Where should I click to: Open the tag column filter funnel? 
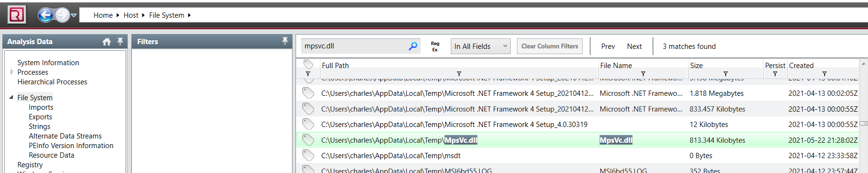point(308,74)
